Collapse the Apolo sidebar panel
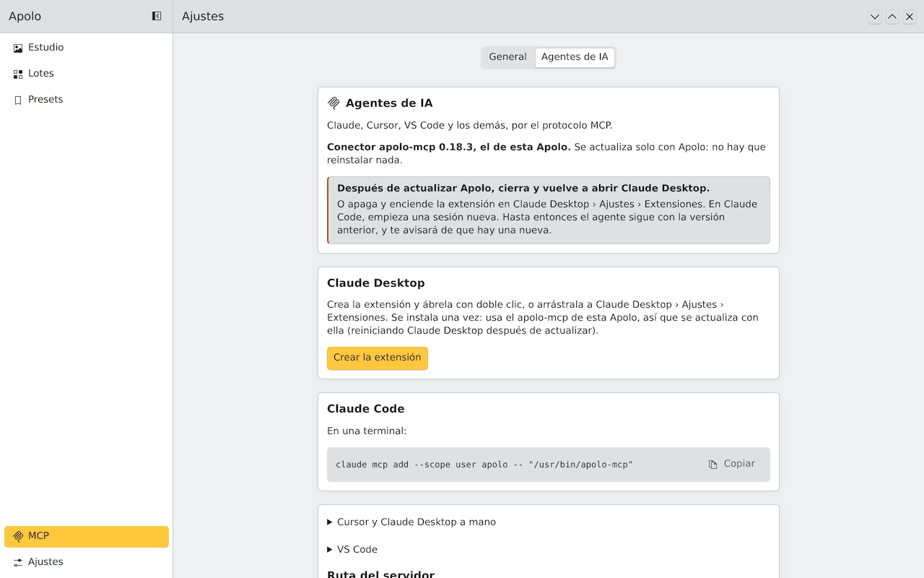The width and height of the screenshot is (924, 578). 157,16
